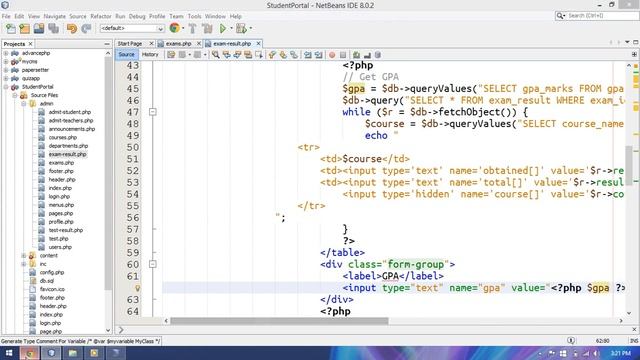The height and width of the screenshot is (360, 640).
Task: Switch to the Start Page tab
Action: click(x=130, y=44)
